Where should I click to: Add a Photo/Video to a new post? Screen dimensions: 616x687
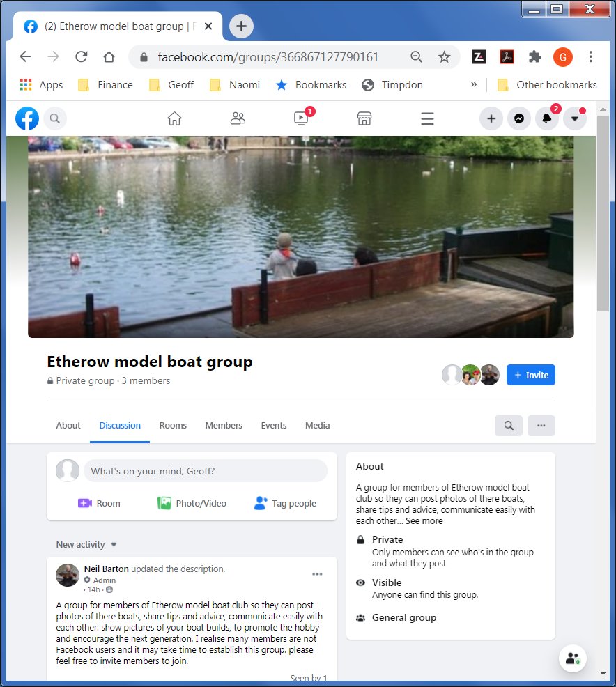coord(192,502)
